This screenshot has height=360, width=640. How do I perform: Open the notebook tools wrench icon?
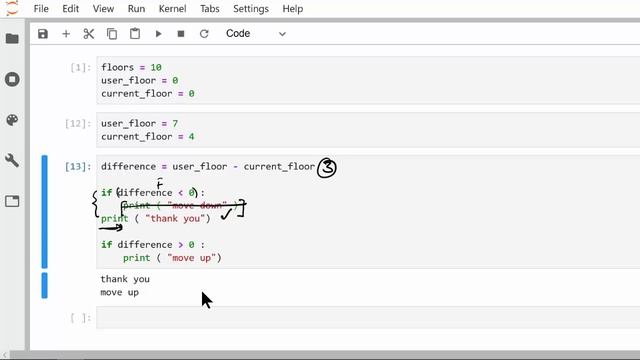point(12,160)
